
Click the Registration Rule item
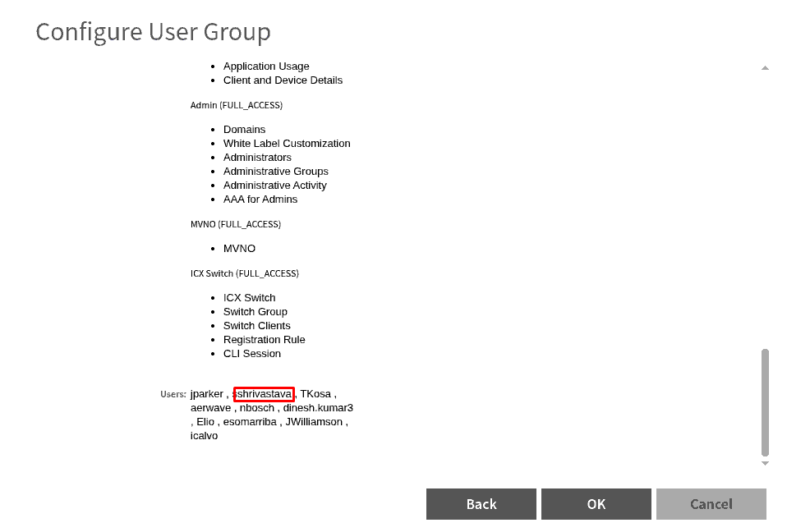pos(264,340)
